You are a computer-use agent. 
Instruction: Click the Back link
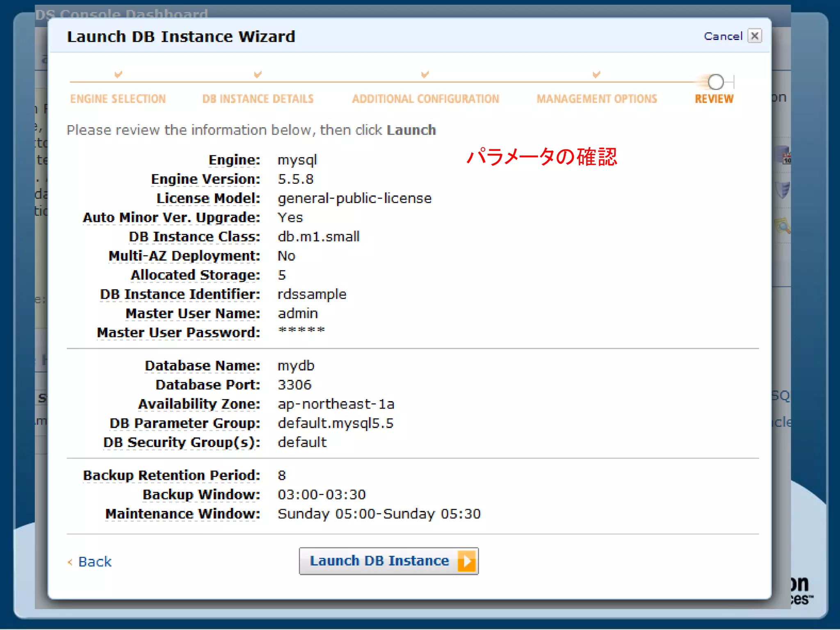95,562
